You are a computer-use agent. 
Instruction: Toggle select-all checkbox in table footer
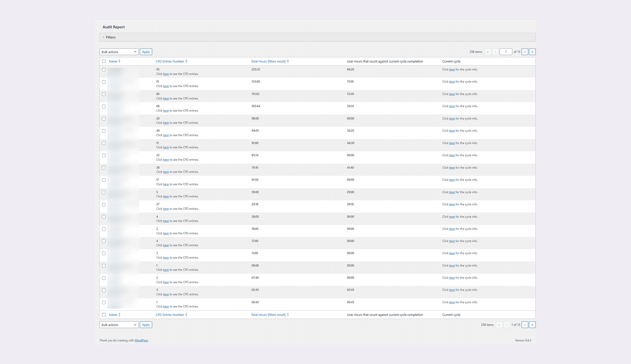(x=104, y=315)
